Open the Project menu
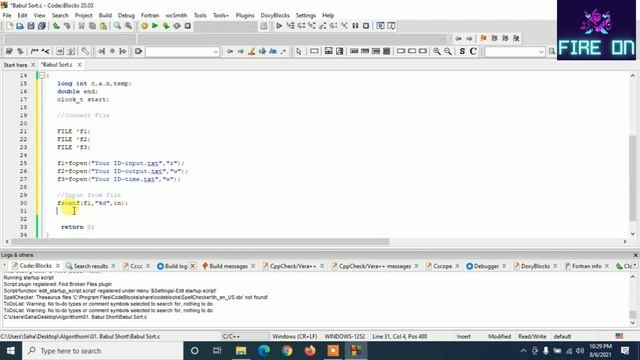Image resolution: width=640 pixels, height=360 pixels. click(84, 15)
